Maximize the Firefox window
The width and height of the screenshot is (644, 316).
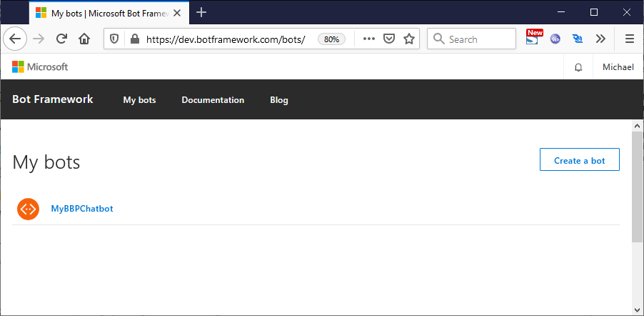coord(594,12)
